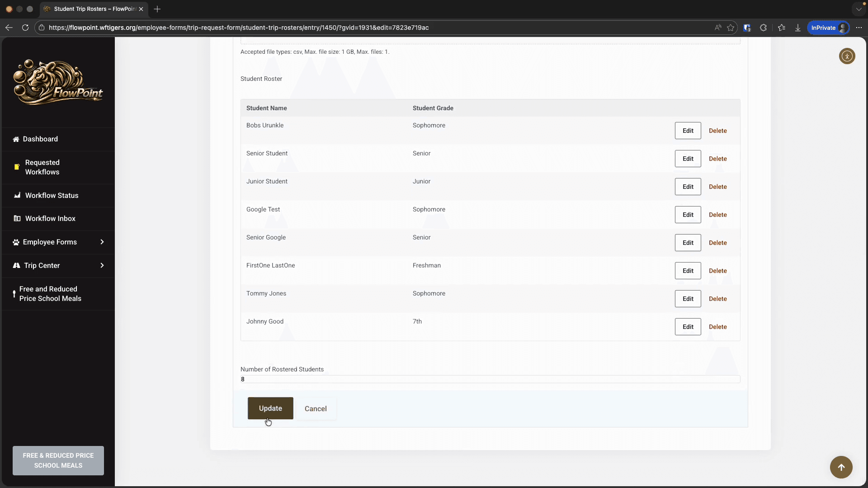Select the Tommy Jones name cell
The width and height of the screenshot is (868, 488).
pyautogui.click(x=266, y=293)
